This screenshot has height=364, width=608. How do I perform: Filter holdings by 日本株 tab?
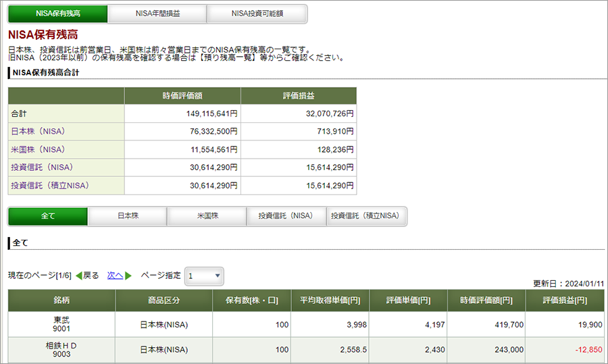tap(128, 216)
